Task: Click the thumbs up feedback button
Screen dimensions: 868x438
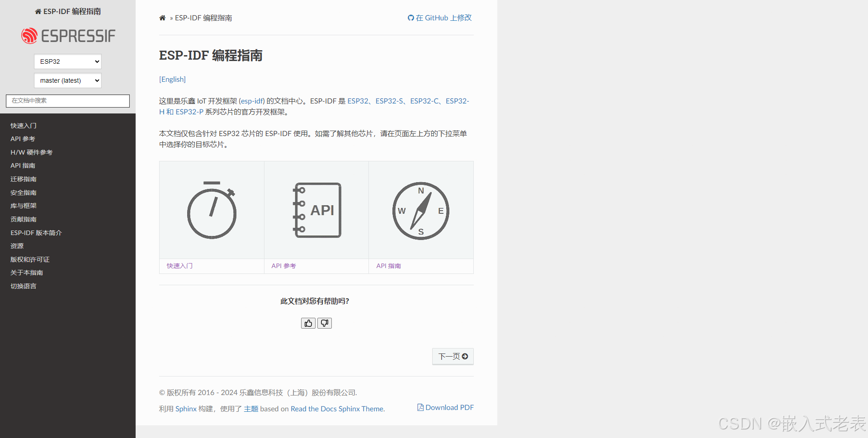Action: (308, 323)
